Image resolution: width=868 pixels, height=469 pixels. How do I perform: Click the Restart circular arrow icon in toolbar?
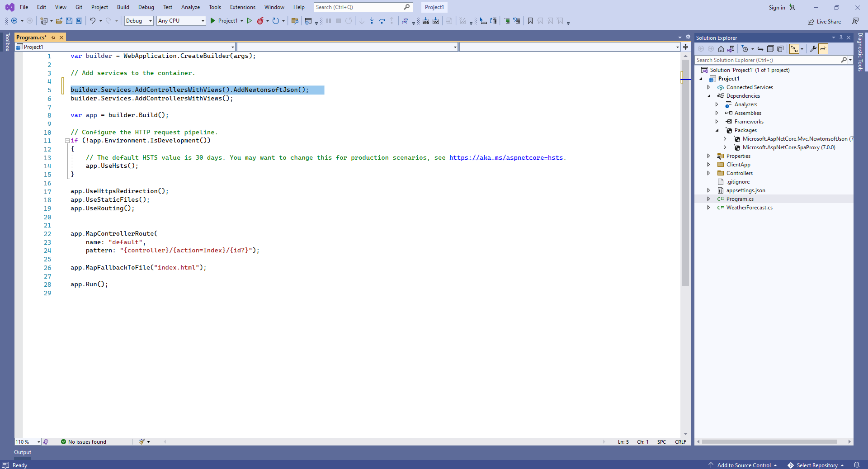(275, 21)
